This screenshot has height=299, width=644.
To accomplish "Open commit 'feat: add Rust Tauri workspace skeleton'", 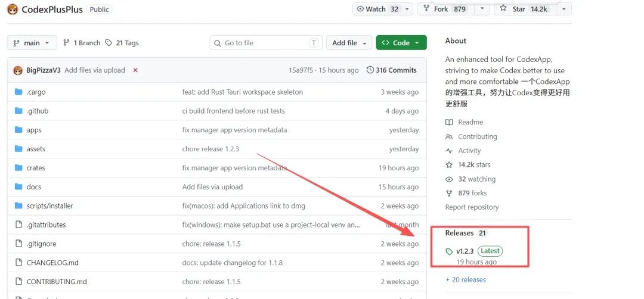I will click(242, 92).
